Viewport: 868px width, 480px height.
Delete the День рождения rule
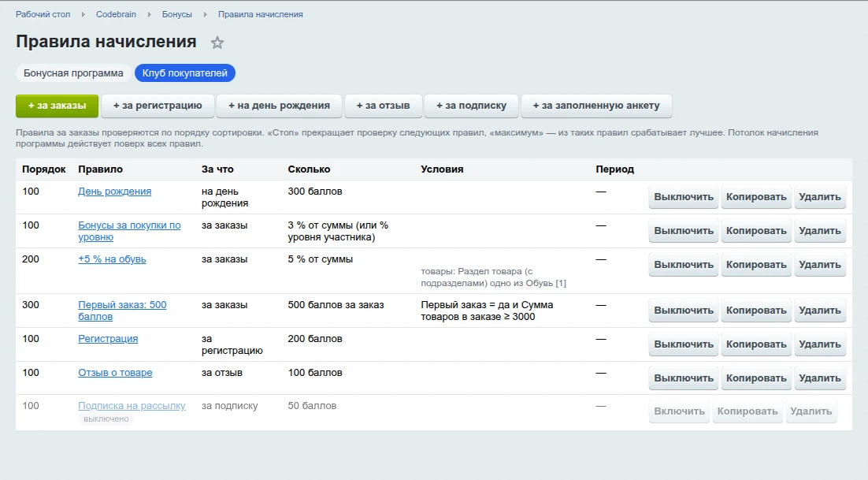[820, 197]
